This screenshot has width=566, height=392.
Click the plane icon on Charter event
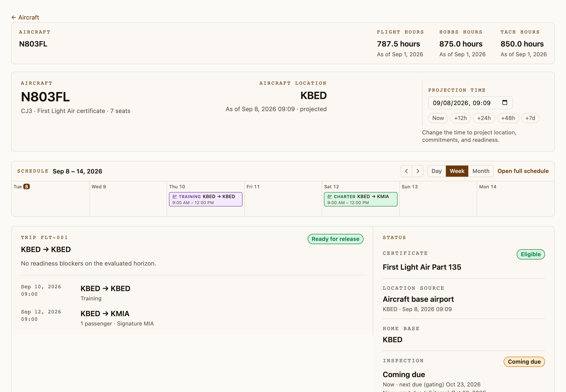coord(330,196)
